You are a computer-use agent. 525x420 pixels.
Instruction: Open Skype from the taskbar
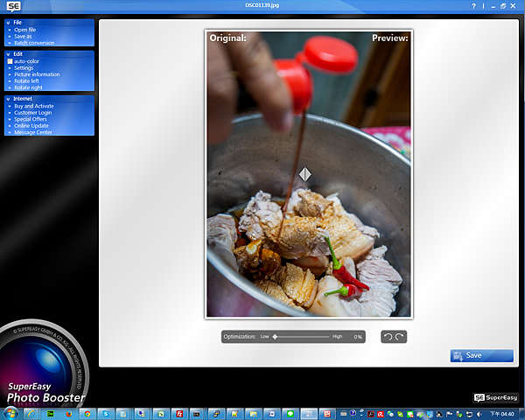coord(106,414)
